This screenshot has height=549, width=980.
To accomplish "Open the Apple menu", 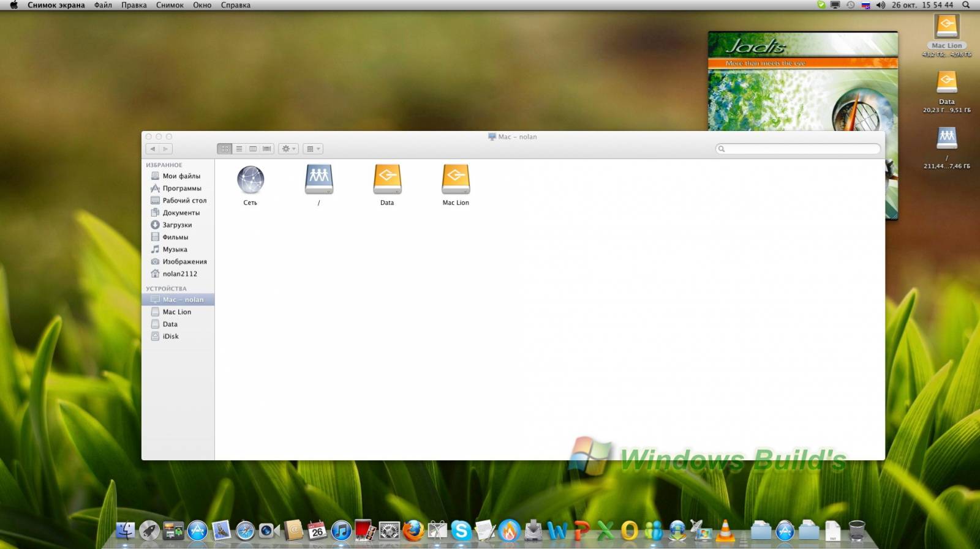I will click(13, 5).
